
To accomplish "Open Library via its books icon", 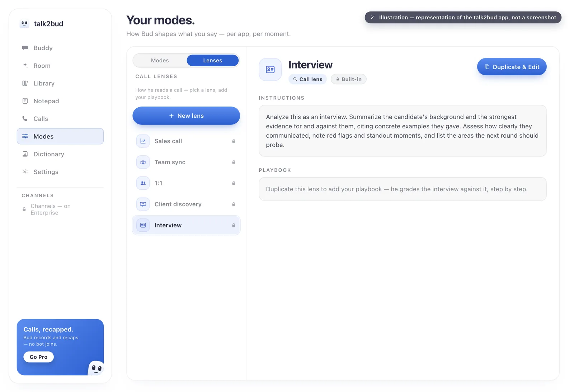I will click(25, 83).
